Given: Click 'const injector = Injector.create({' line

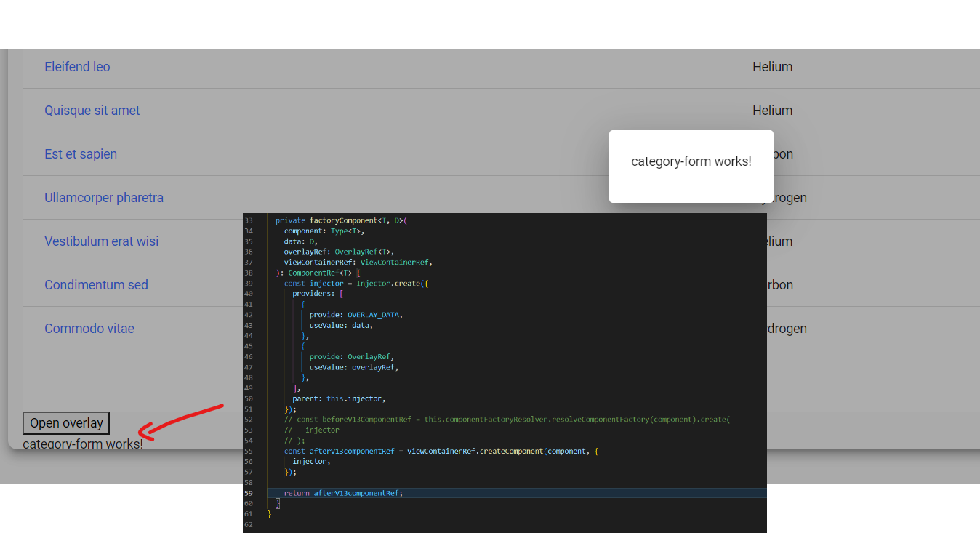Looking at the screenshot, I should click(356, 283).
